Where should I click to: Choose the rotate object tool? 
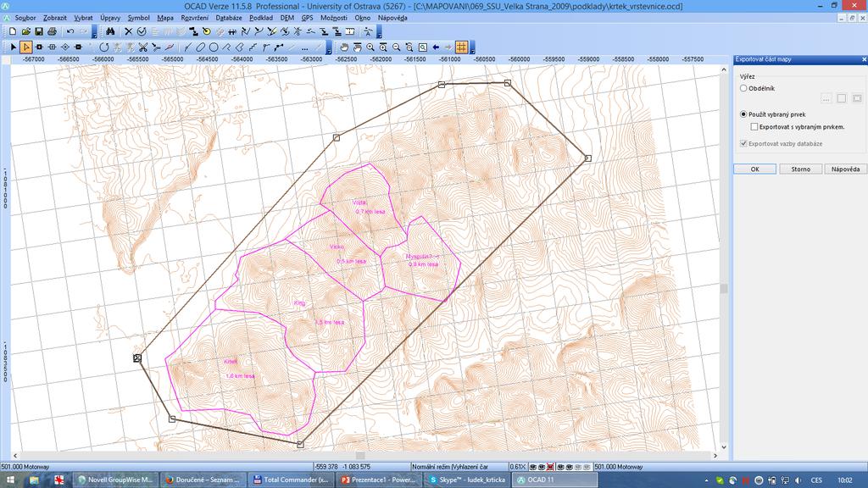coord(103,47)
